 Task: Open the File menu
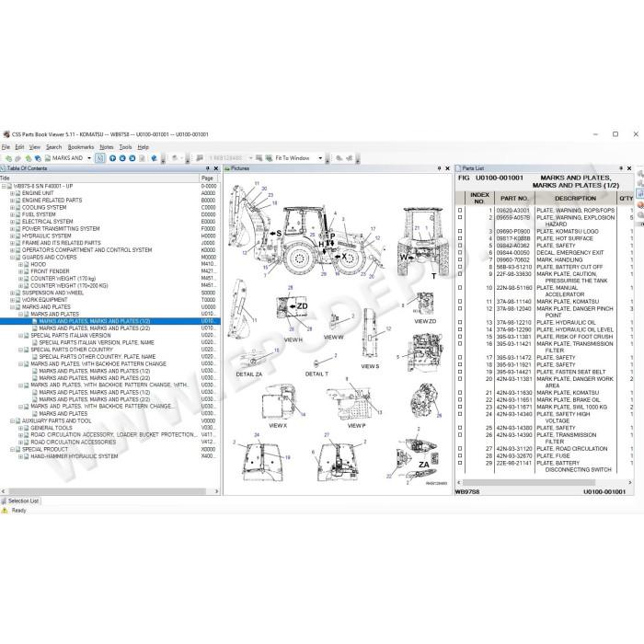6,147
